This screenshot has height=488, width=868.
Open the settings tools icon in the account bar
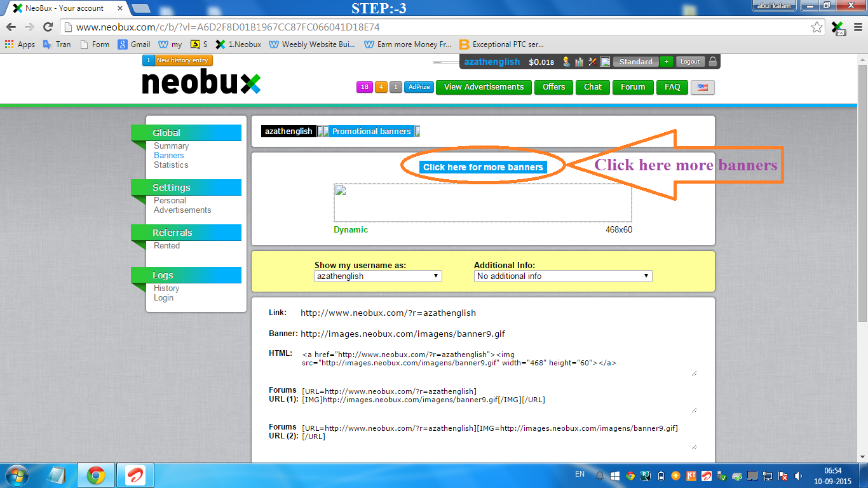(x=592, y=62)
